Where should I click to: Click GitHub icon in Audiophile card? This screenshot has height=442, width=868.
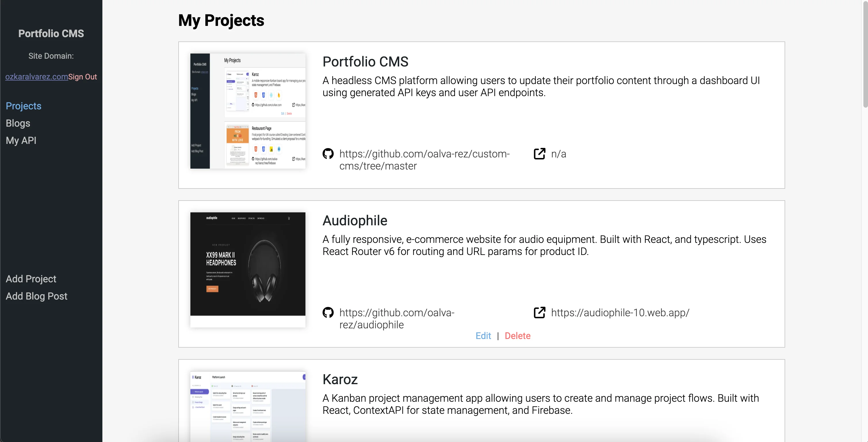point(328,313)
